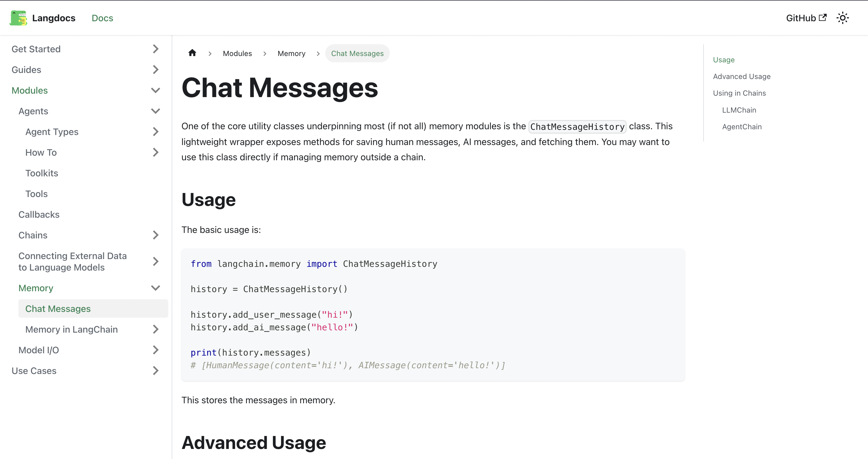Open the Callbacks sidebar item
Viewport: 868px width, 459px height.
[x=39, y=215]
